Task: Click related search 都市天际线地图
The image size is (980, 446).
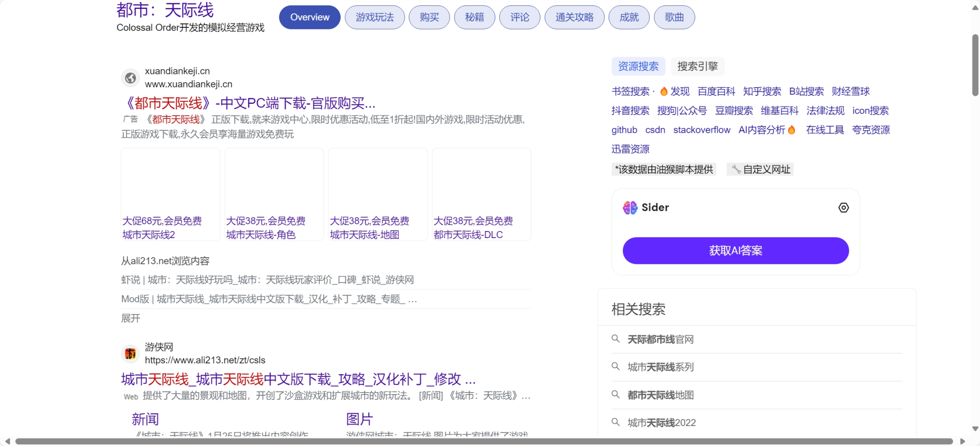Action: [x=661, y=395]
